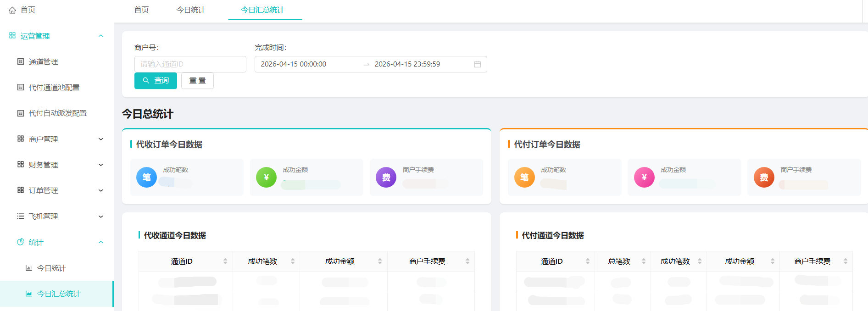Click the green ¥ icon in 代收订单今日数据
The width and height of the screenshot is (868, 311).
[266, 178]
